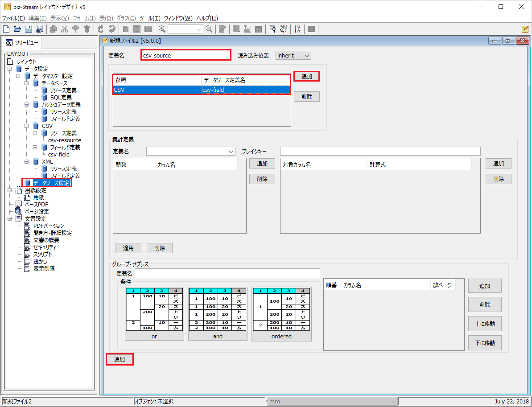Open the ツール(T) menu
This screenshot has height=407, width=532.
pos(150,18)
